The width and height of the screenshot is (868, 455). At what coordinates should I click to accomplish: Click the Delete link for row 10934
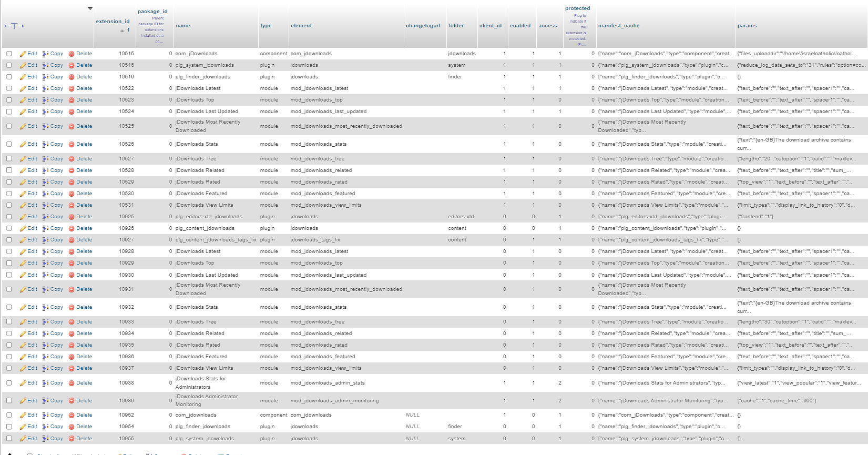click(x=84, y=333)
